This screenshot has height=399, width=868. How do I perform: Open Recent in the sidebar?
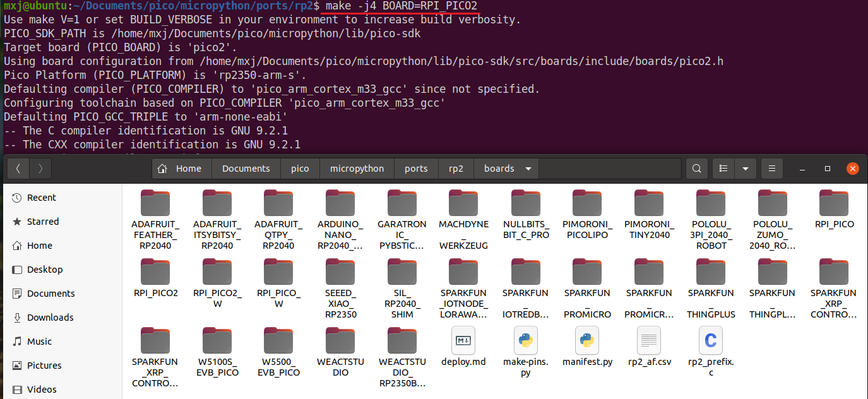click(x=61, y=198)
